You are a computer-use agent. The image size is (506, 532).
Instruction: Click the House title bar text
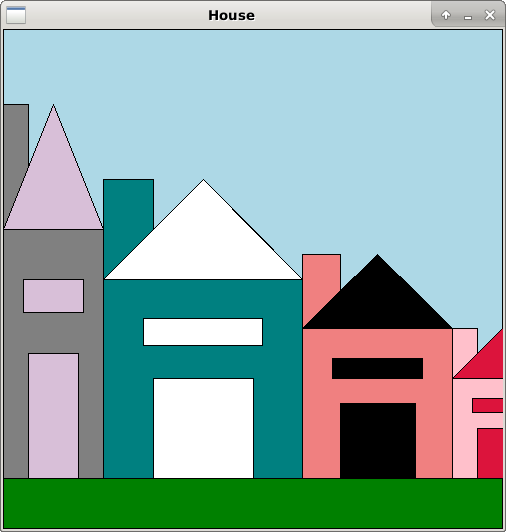tap(231, 15)
